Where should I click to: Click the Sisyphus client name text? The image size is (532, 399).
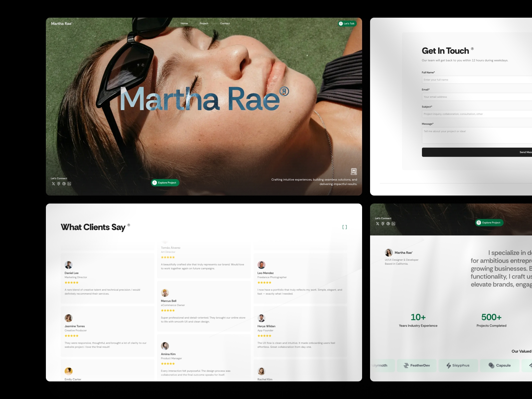pyautogui.click(x=461, y=365)
